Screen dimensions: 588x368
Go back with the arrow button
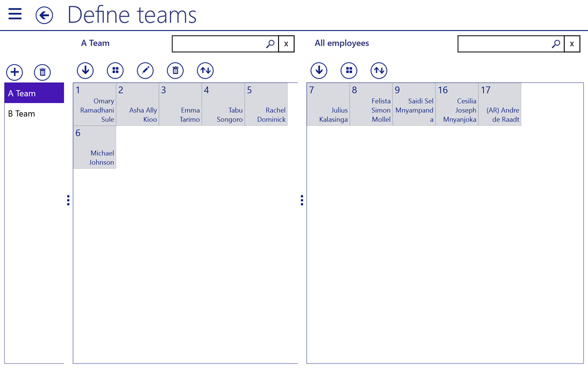(x=44, y=15)
